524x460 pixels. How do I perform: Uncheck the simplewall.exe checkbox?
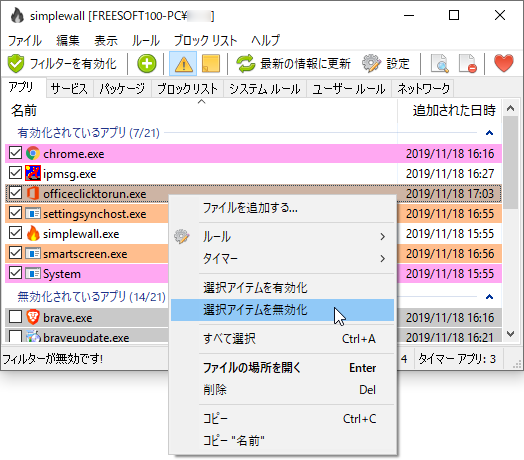15,233
